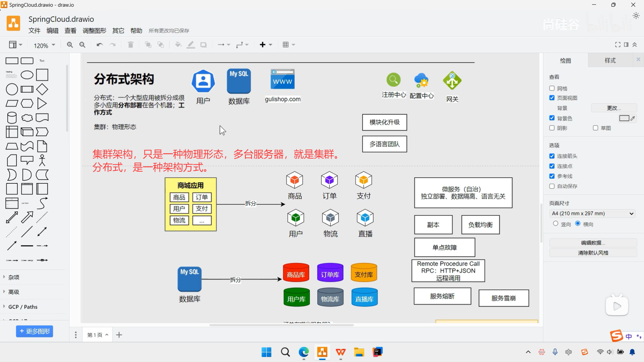The image size is (644, 362).
Task: Open the 文件 menu
Action: [34, 30]
